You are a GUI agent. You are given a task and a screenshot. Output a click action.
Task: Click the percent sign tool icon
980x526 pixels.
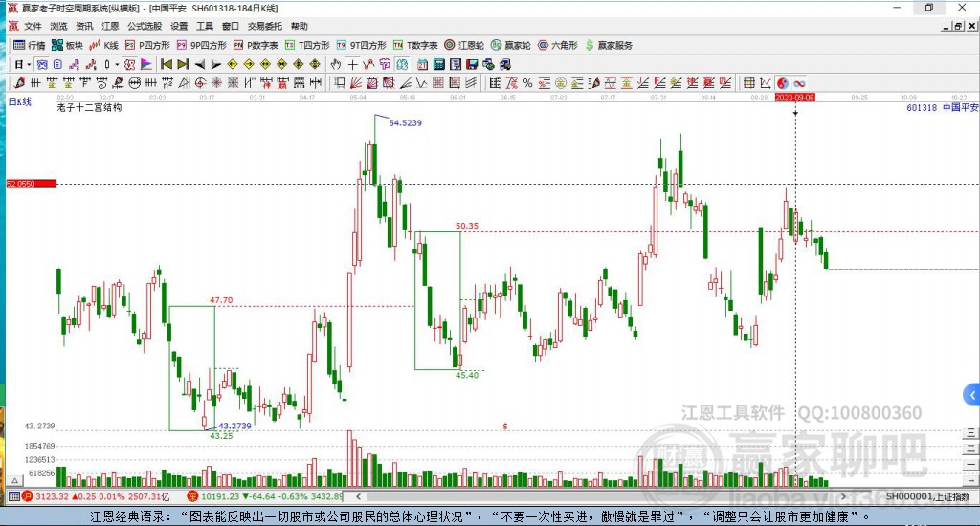(528, 83)
